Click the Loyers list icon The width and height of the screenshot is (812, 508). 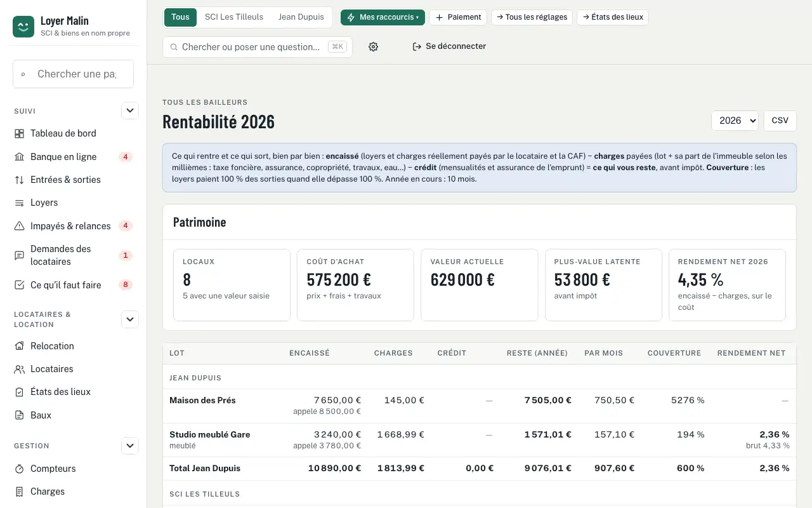point(19,203)
